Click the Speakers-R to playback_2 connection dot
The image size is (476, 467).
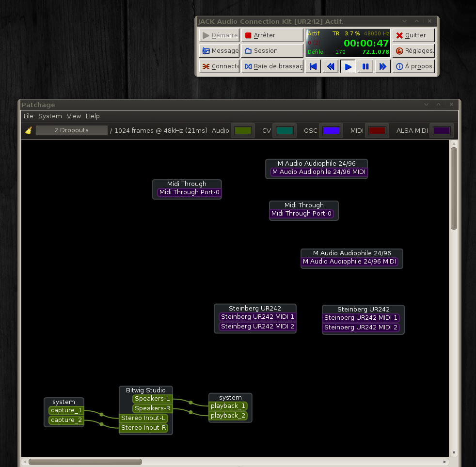tap(190, 412)
